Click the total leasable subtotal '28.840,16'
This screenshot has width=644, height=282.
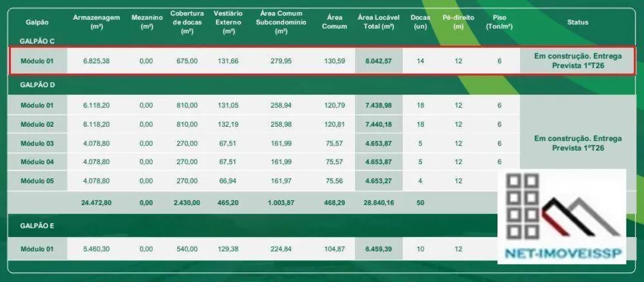379,203
